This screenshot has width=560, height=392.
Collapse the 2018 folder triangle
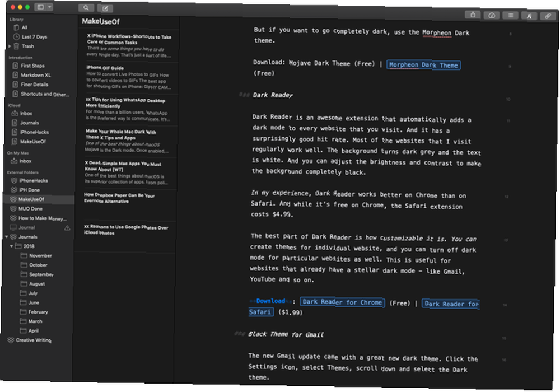[11, 246]
